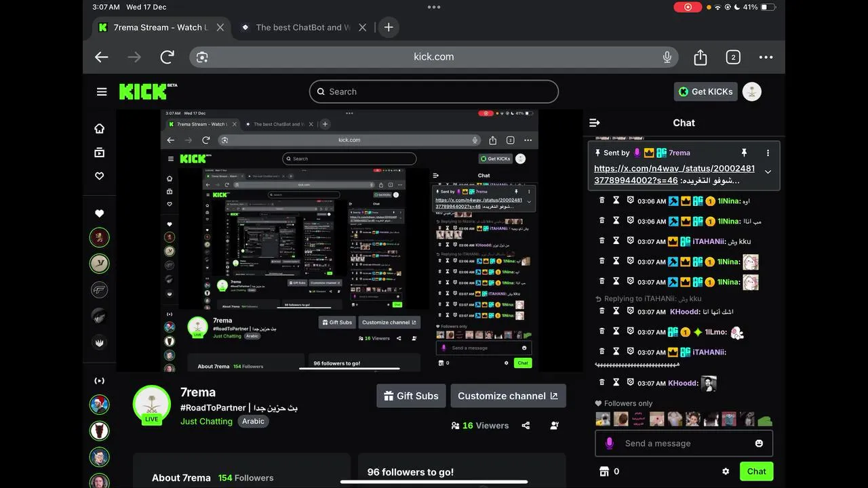The image size is (868, 488).
Task: Timeout user 1lLmo with hourglass icon
Action: [x=616, y=331]
